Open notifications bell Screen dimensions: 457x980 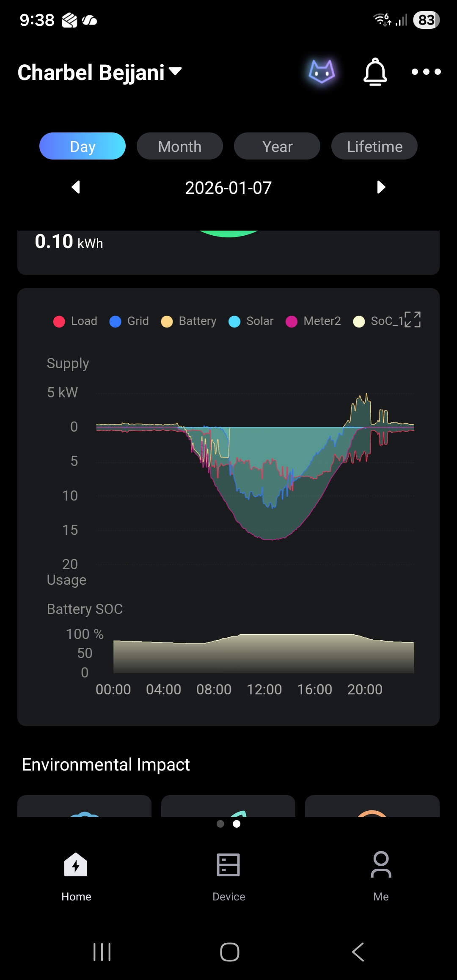[375, 72]
